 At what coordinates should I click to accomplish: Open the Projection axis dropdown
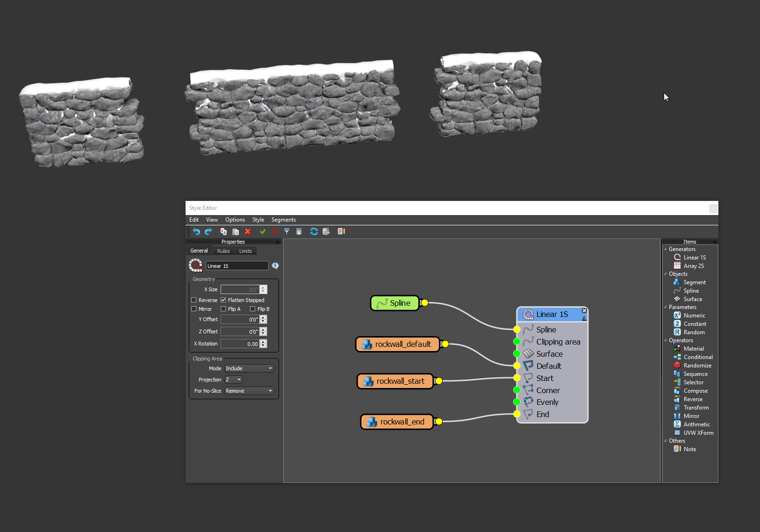(x=234, y=380)
